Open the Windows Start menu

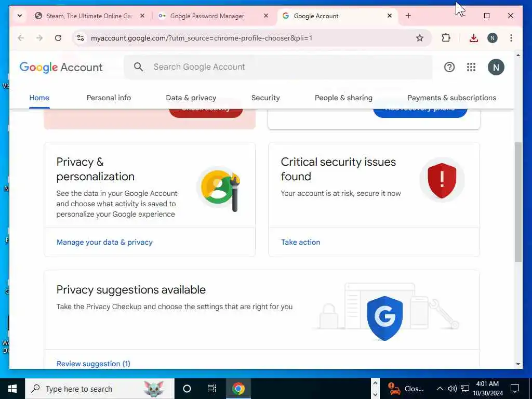click(12, 389)
